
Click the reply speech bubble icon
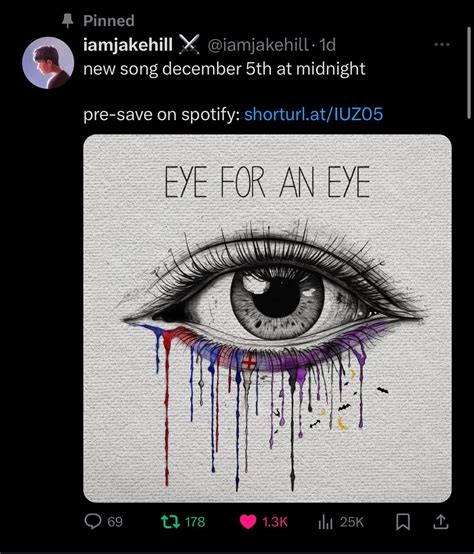93,521
